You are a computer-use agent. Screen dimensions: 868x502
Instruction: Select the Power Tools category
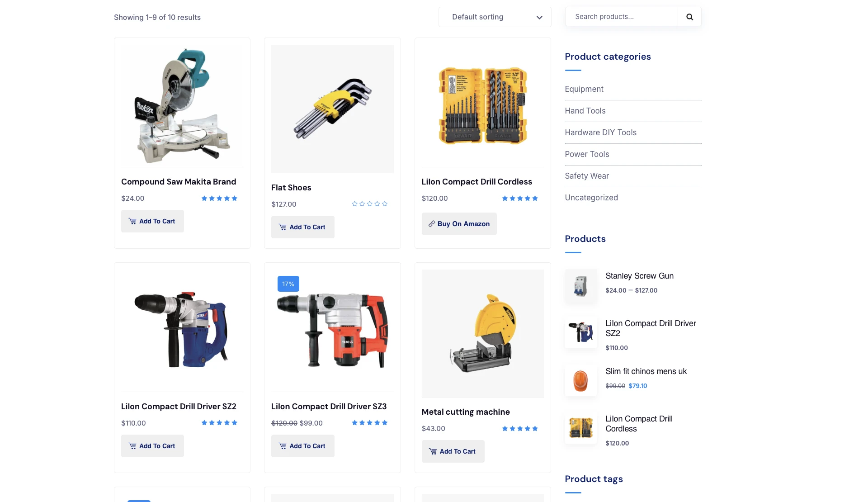tap(586, 154)
